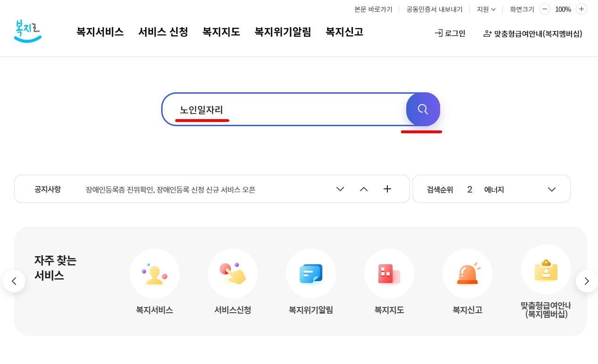Click the right arrow of the services carousel

tap(586, 281)
